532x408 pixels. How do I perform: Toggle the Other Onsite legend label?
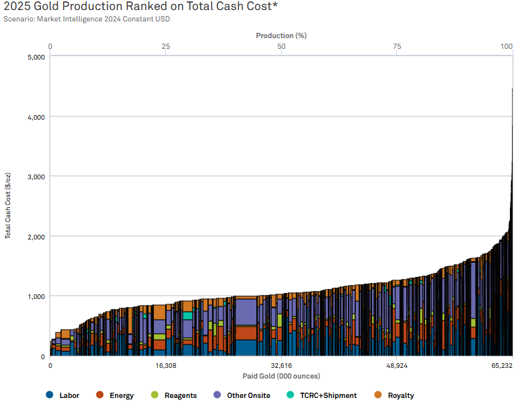click(x=248, y=395)
